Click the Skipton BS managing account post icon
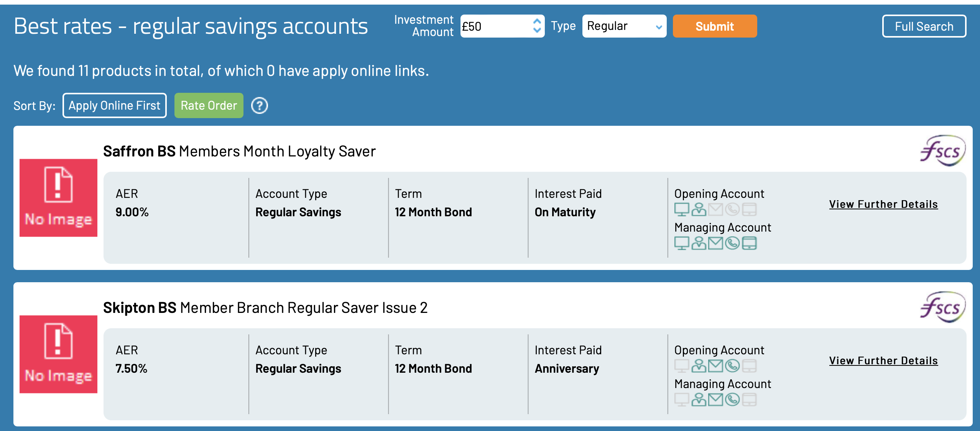 coord(715,400)
